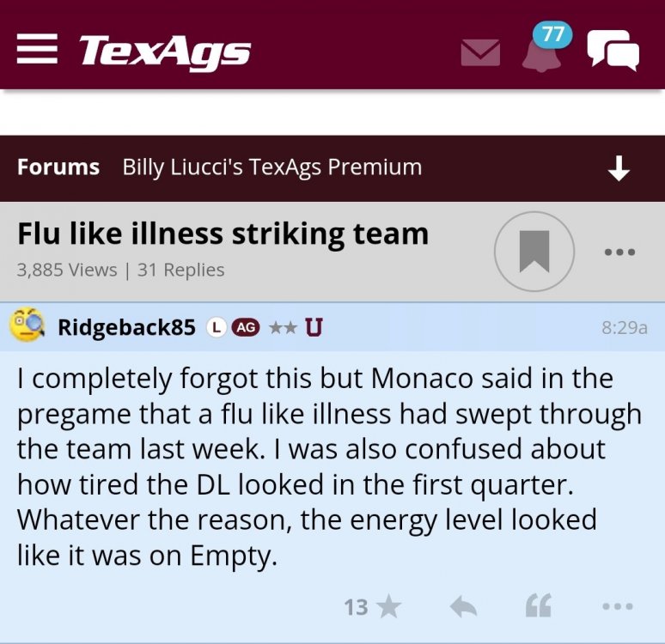The image size is (665, 644).
Task: Click Ridgeback85's avatar image
Action: pos(27,325)
